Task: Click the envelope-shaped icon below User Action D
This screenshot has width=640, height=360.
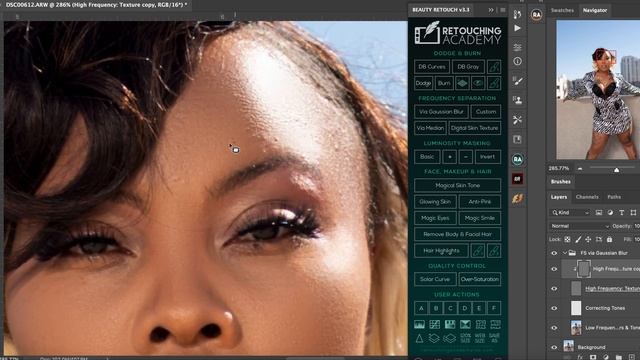Action: [x=465, y=324]
